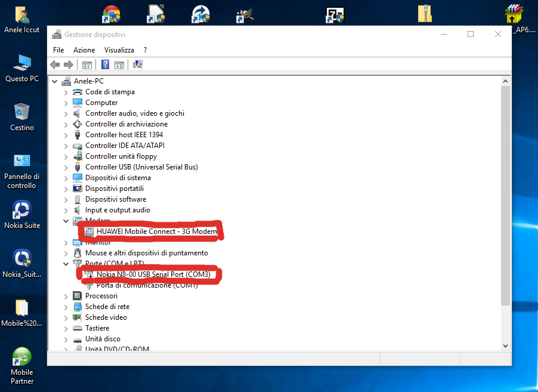
Task: Expand the Processori node
Action: pyautogui.click(x=66, y=296)
